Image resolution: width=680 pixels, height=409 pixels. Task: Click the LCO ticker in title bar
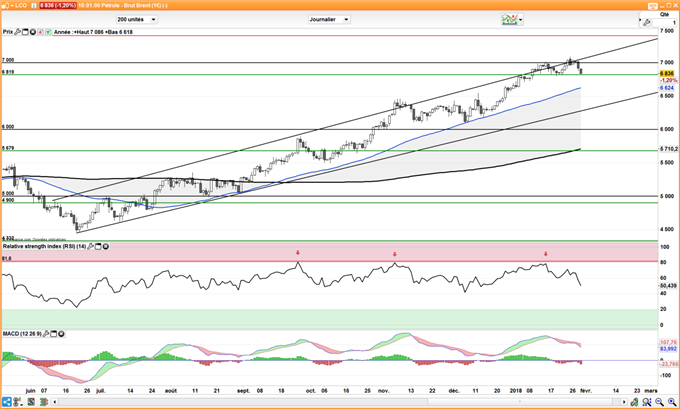click(21, 6)
